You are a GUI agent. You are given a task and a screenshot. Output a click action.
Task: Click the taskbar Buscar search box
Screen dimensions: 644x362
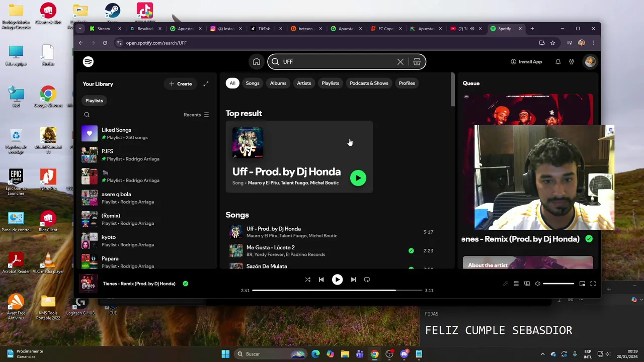(x=271, y=354)
